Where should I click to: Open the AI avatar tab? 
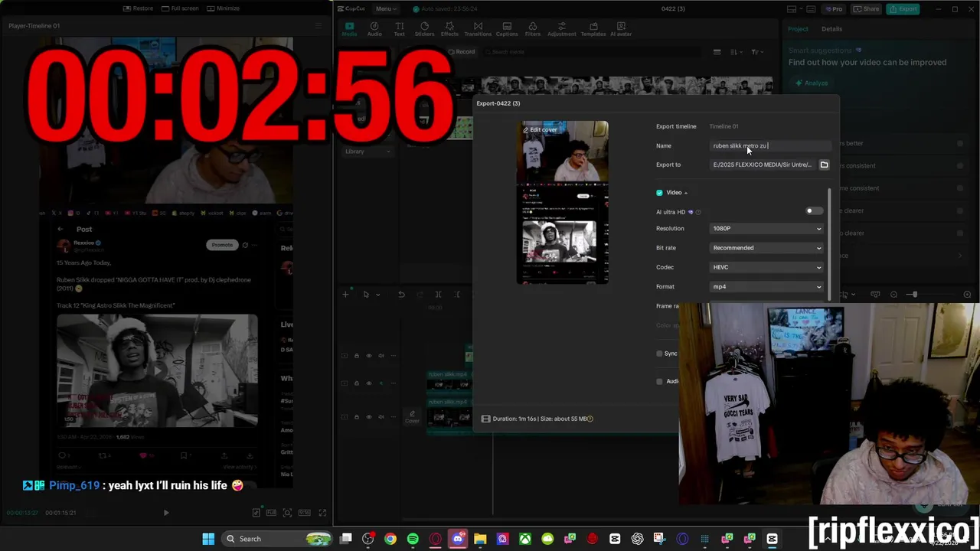tap(621, 29)
